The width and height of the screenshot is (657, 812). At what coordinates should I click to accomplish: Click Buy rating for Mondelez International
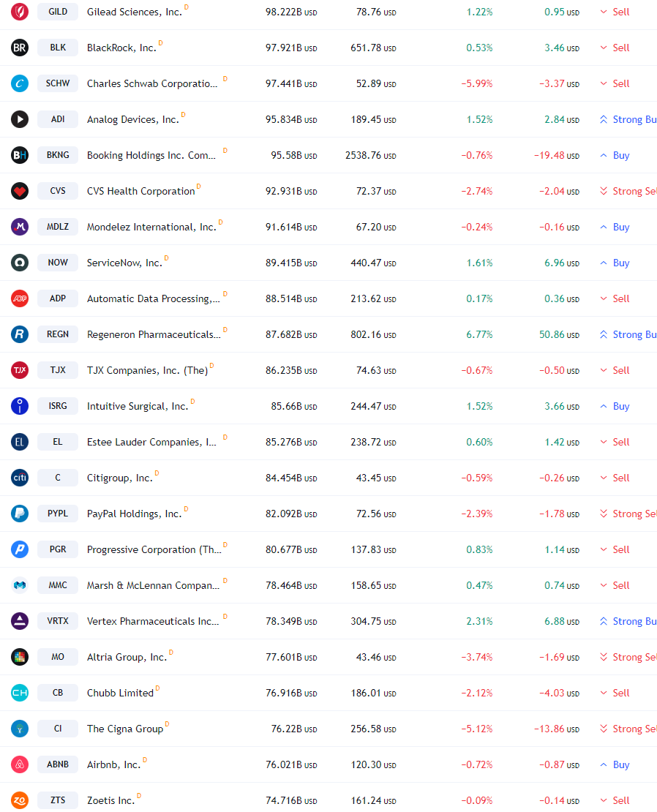(615, 227)
